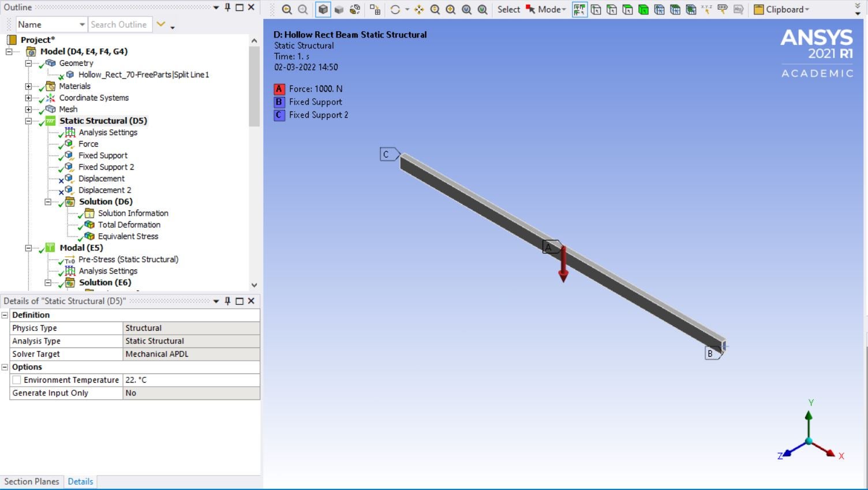Switch to the Section Planes tab
This screenshot has width=868, height=490.
tap(32, 481)
